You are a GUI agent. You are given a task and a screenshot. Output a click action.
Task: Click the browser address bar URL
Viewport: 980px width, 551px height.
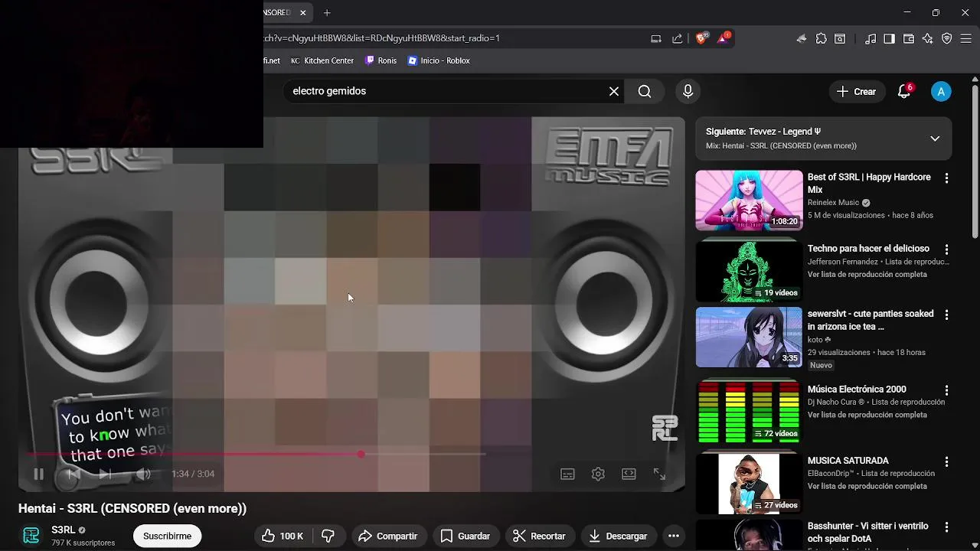coord(383,37)
